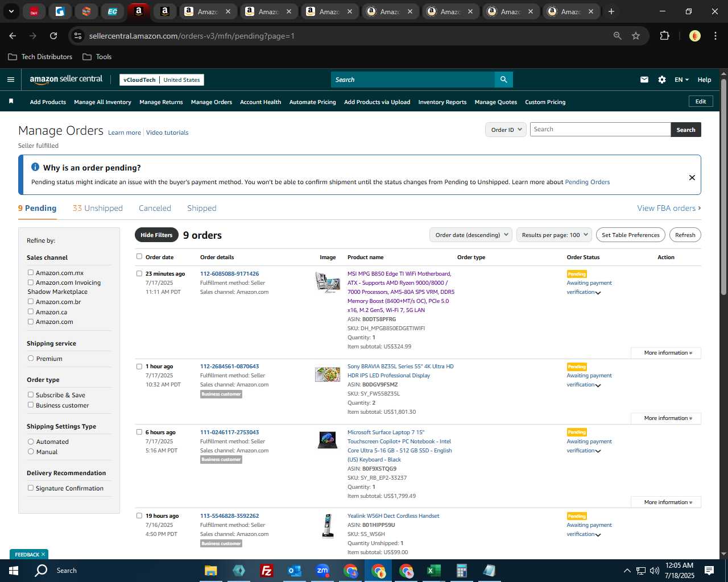Viewport: 728px width, 582px height.
Task: Open Zoom from the taskbar
Action: point(322,571)
